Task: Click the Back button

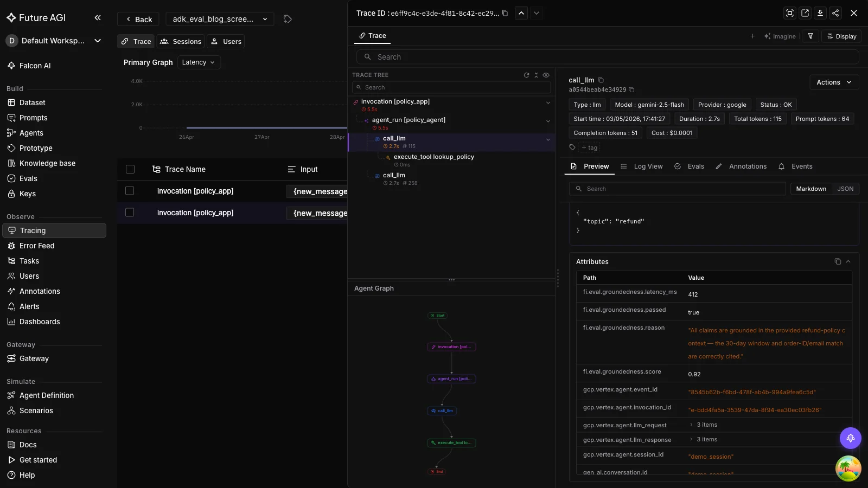Action: point(138,19)
